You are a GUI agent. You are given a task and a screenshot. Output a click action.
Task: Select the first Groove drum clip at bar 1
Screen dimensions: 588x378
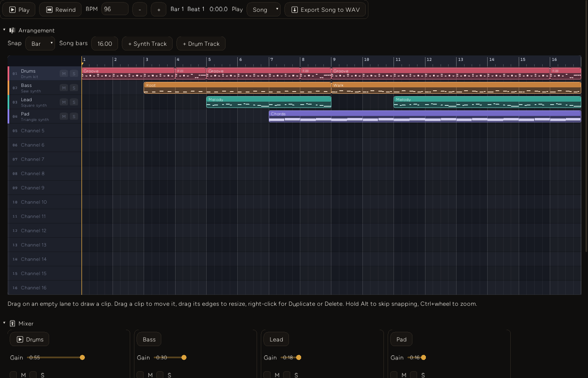click(x=129, y=73)
